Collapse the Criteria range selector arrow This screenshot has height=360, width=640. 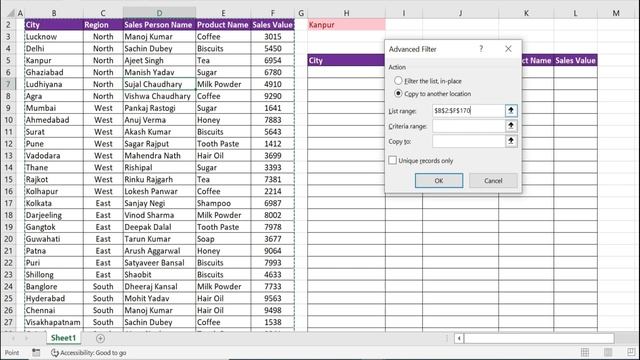[x=511, y=126]
